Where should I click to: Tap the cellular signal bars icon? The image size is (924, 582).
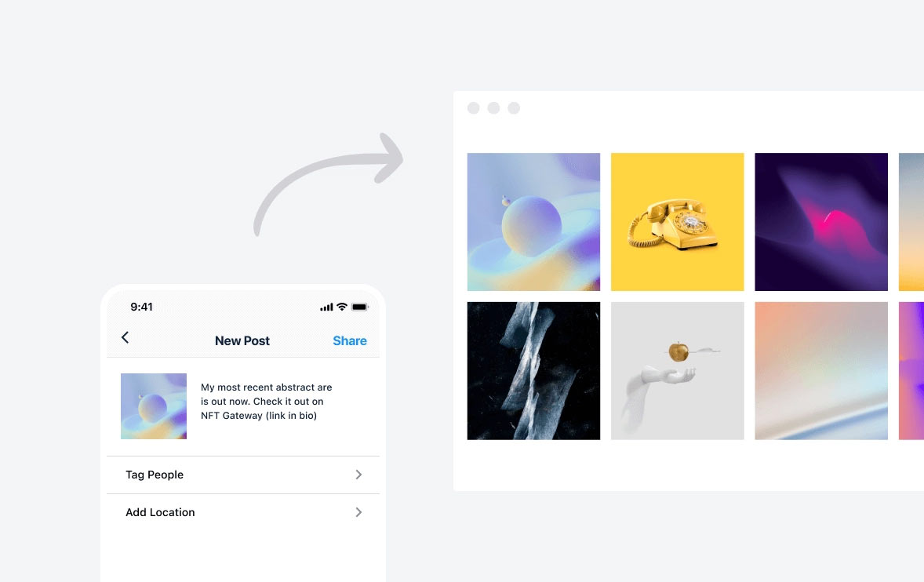[326, 307]
